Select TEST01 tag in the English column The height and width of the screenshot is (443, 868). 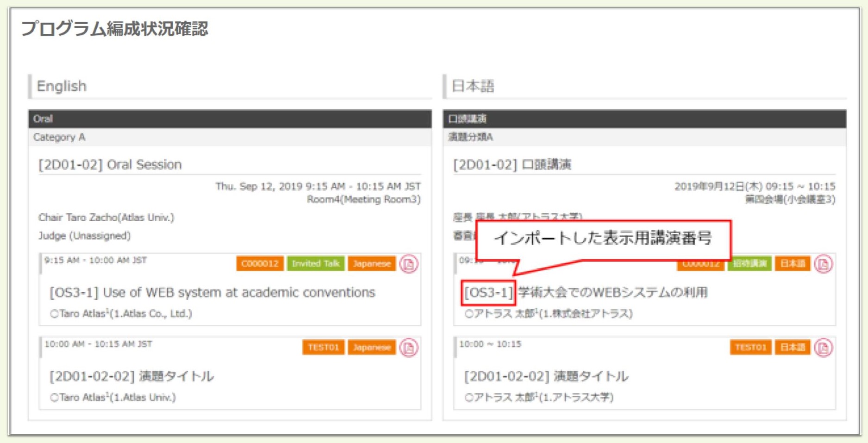tap(323, 347)
